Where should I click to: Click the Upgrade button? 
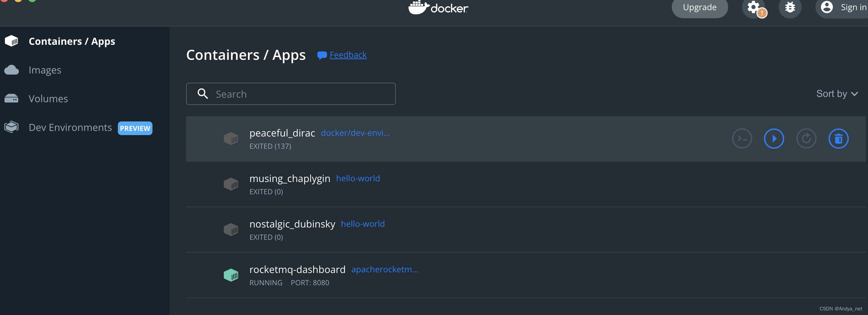pos(700,7)
